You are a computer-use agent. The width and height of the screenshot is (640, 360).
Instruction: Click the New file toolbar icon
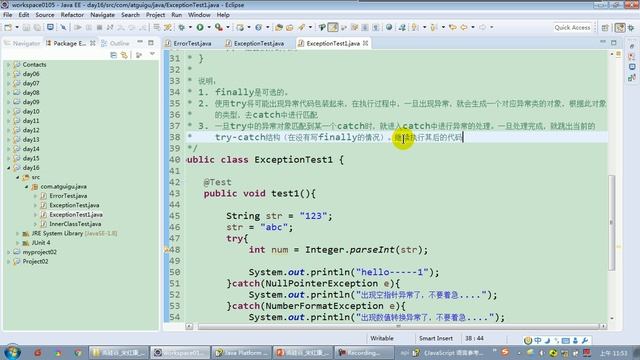coord(8,27)
